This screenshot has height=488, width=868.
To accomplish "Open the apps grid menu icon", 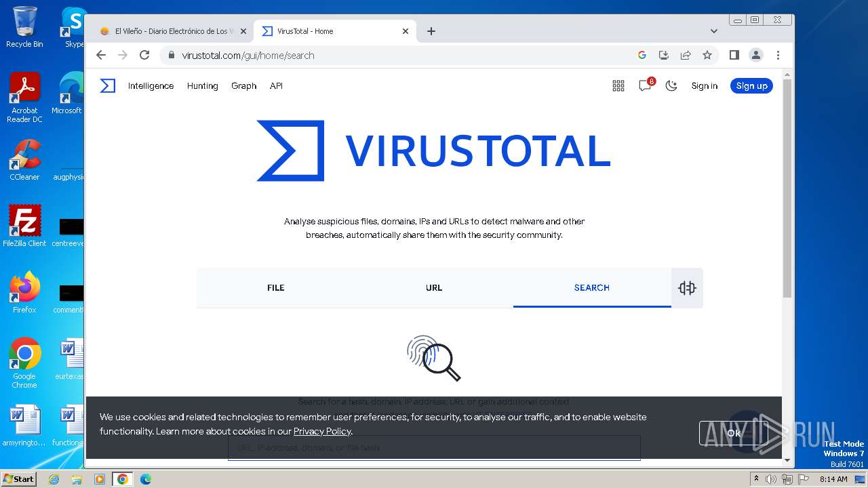I will 618,85.
